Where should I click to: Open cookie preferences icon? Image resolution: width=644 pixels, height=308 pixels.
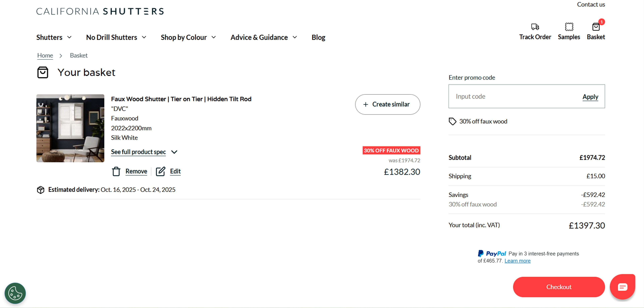(15, 293)
